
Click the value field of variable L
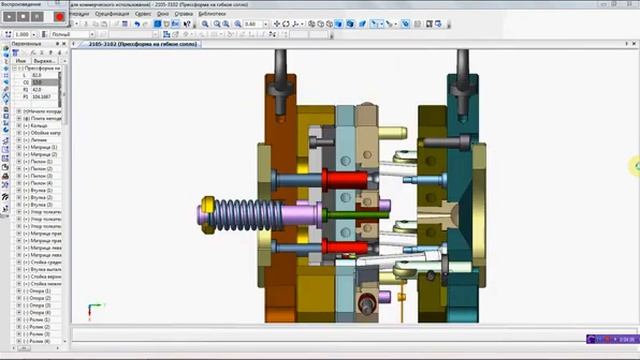pos(44,75)
